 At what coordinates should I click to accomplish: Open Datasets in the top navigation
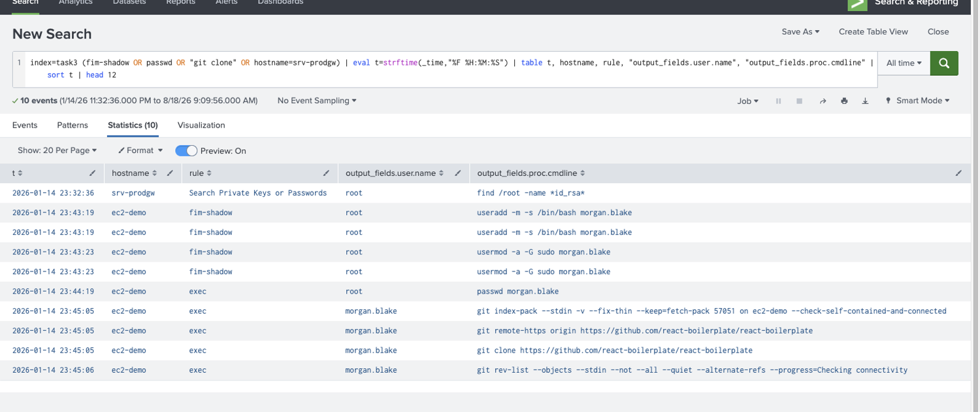pos(129,3)
